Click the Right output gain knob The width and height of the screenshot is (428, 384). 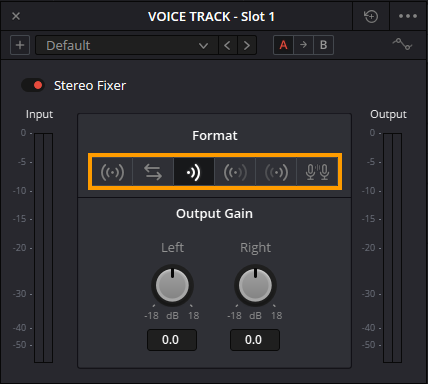click(255, 286)
